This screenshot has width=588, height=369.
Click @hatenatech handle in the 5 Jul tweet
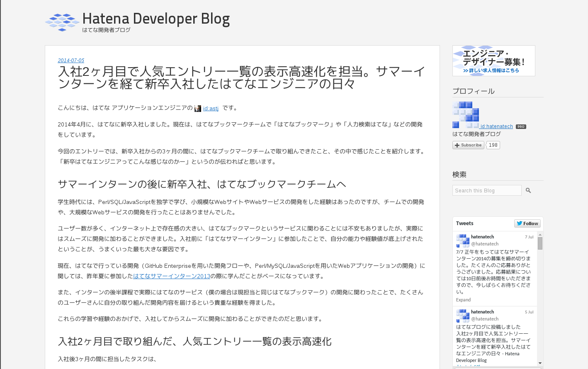tap(485, 319)
